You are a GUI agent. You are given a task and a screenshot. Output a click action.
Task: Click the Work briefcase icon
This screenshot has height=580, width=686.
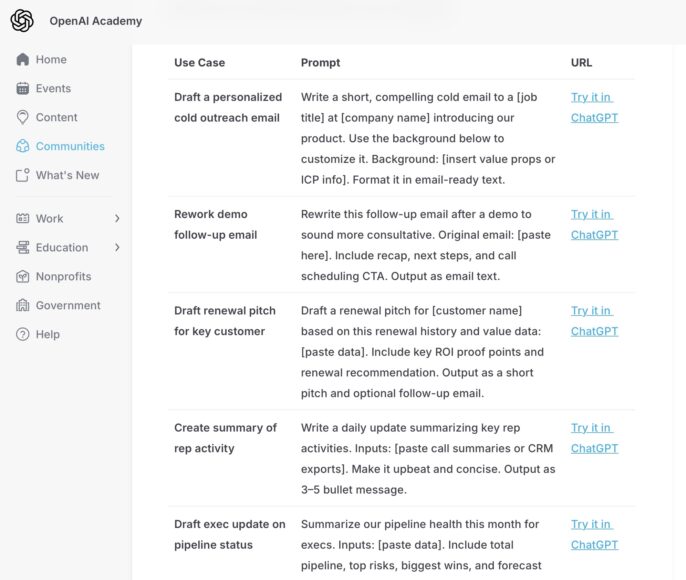23,219
